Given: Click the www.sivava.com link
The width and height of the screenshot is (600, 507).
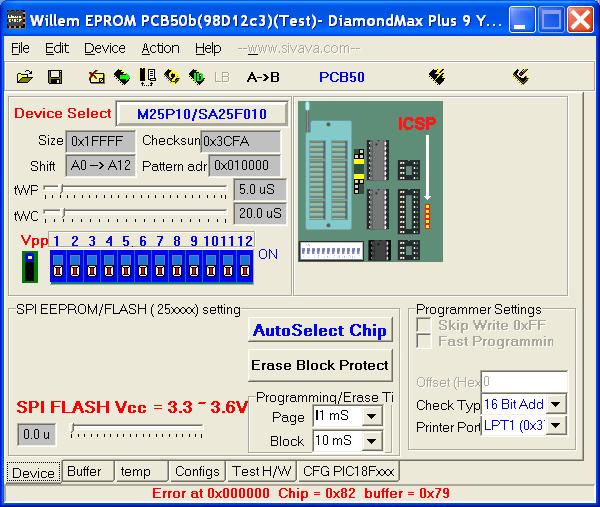Looking at the screenshot, I should (x=299, y=49).
